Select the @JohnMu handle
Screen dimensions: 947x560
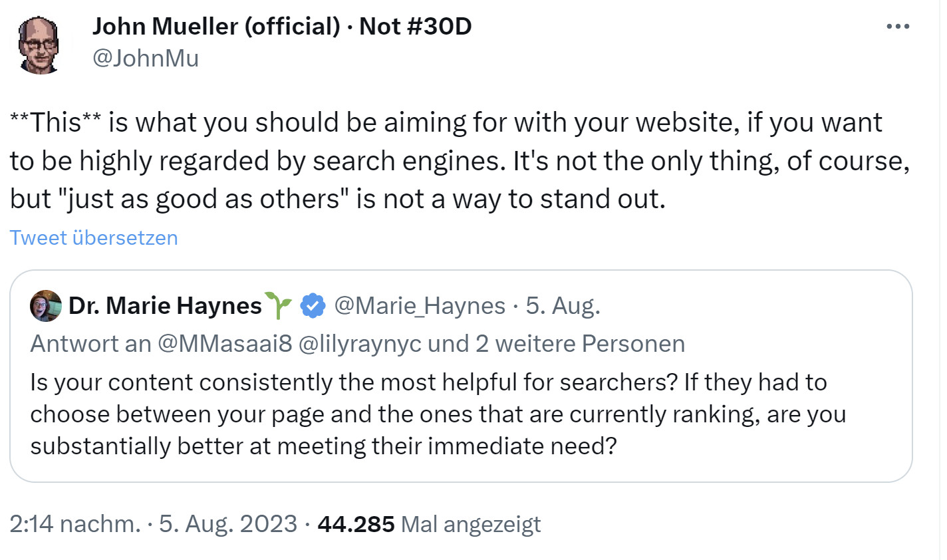click(146, 59)
